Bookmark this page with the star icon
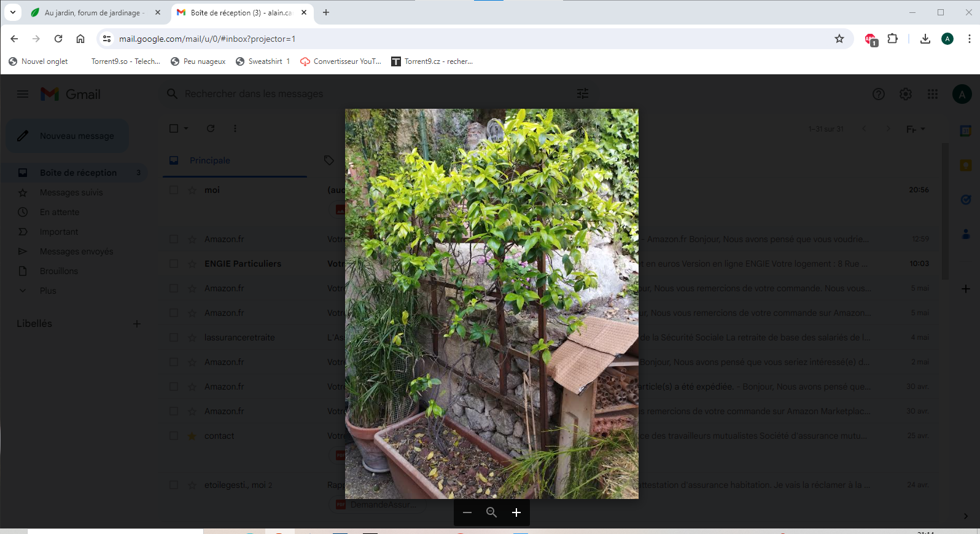Viewport: 980px width, 534px height. pyautogui.click(x=839, y=39)
